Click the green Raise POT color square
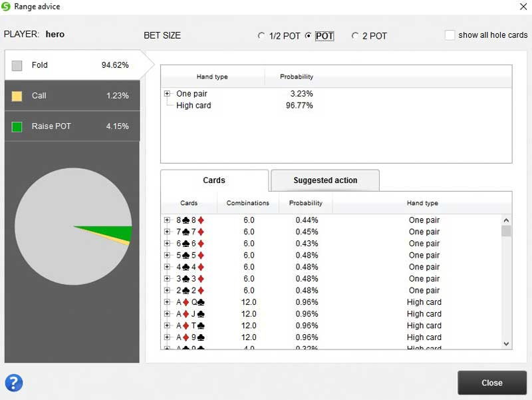The height and width of the screenshot is (400, 532). click(17, 126)
